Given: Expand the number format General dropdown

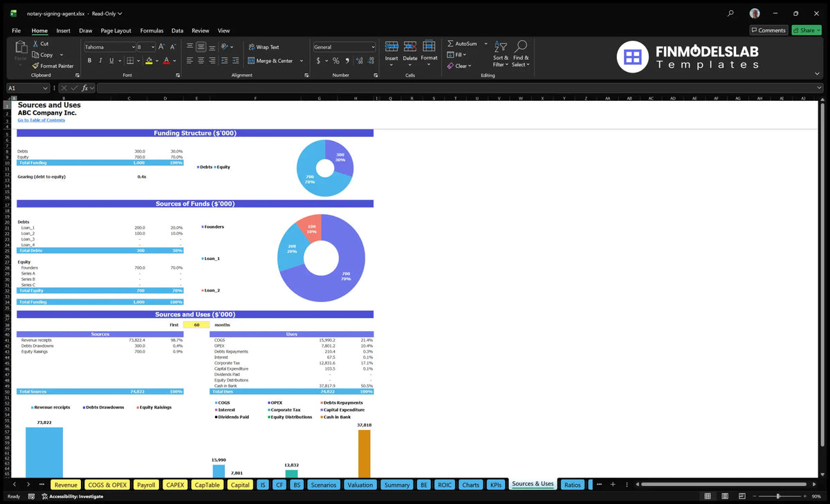Looking at the screenshot, I should coord(373,47).
